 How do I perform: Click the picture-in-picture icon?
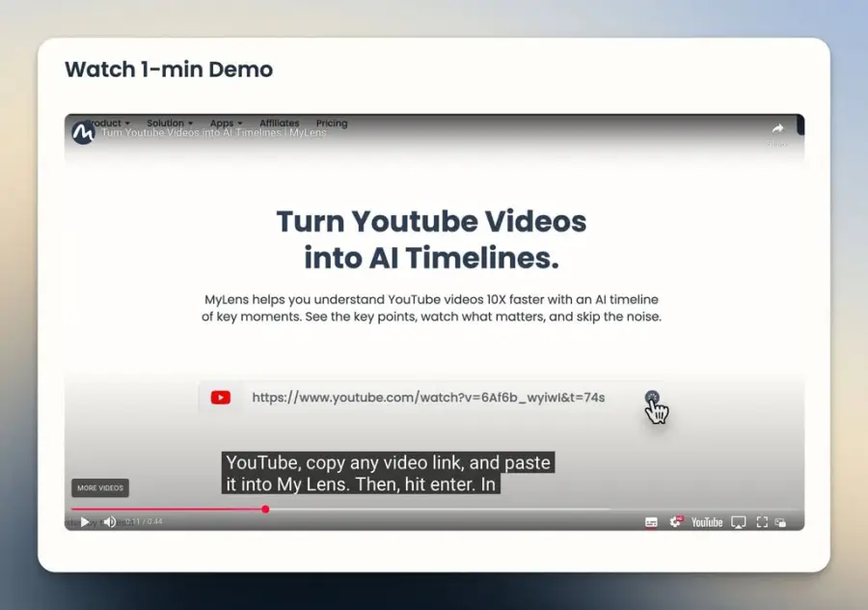click(x=780, y=522)
